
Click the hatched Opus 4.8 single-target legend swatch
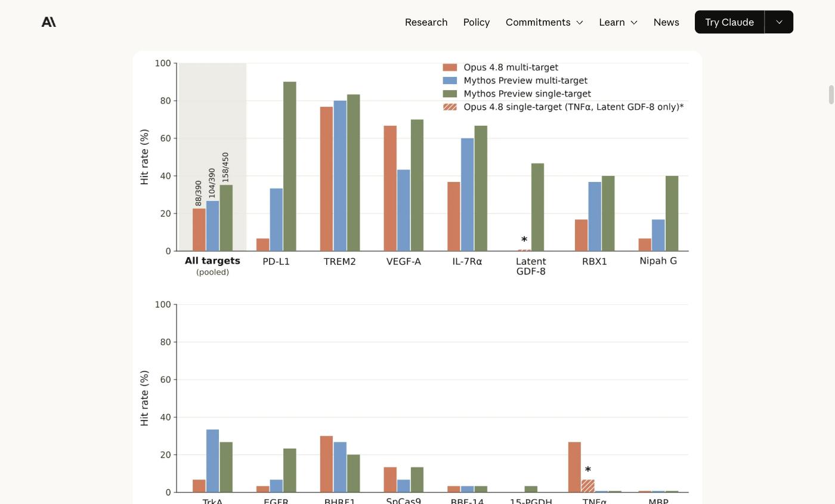(x=450, y=107)
